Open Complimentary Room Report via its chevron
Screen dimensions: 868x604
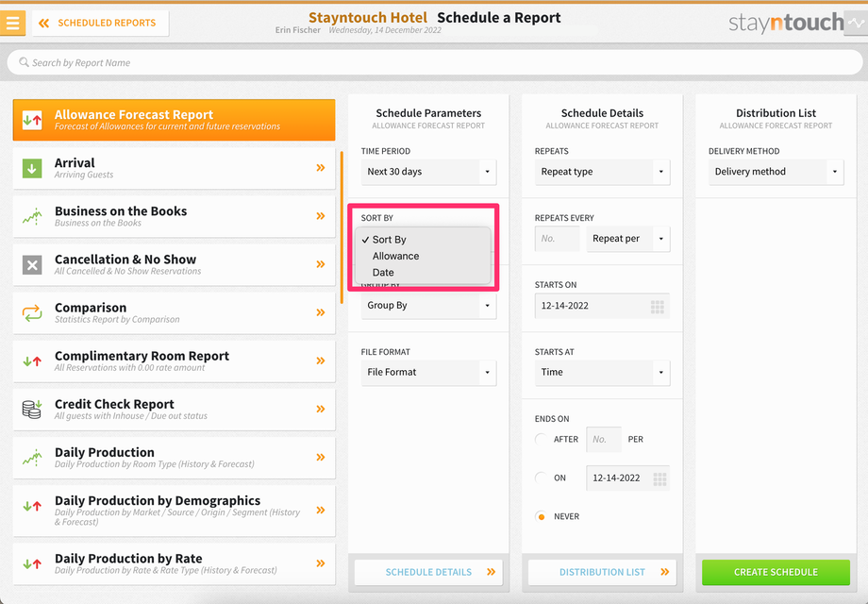321,361
